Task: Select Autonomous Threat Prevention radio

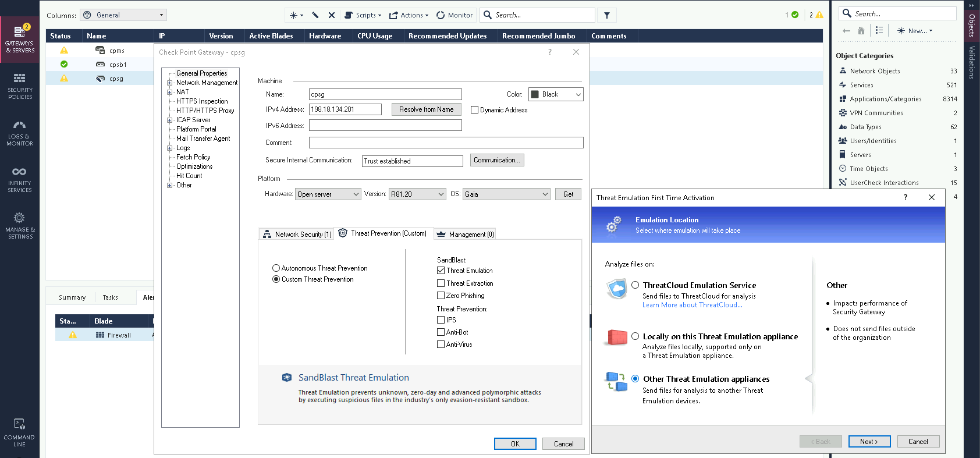Action: (276, 268)
